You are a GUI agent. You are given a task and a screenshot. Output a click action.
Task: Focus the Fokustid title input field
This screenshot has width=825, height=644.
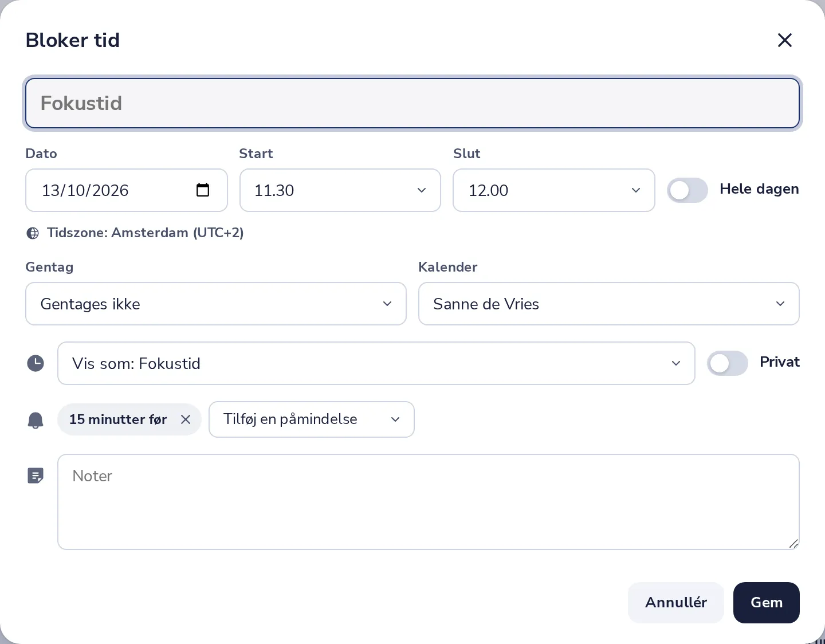(x=412, y=103)
